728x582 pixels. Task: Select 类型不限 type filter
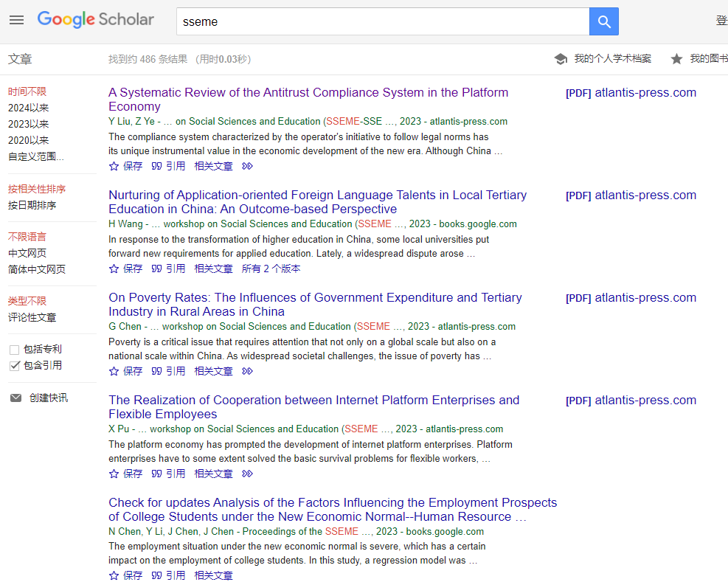[27, 301]
